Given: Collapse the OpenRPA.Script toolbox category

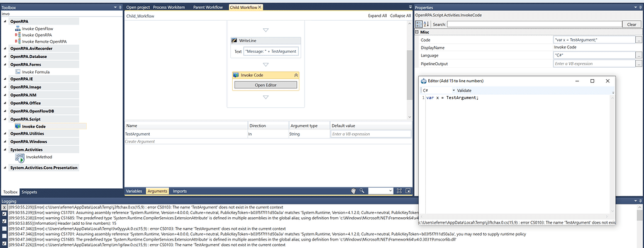Looking at the screenshot, I should [x=5, y=119].
